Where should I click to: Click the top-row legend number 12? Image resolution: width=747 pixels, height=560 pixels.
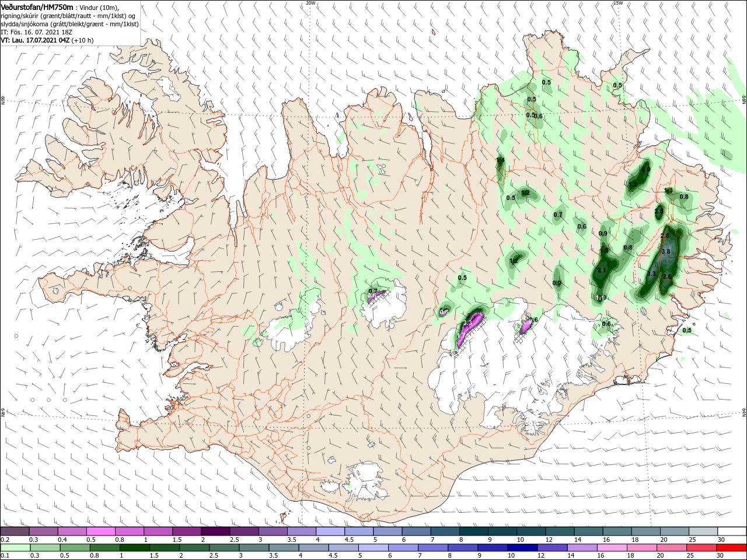point(548,540)
